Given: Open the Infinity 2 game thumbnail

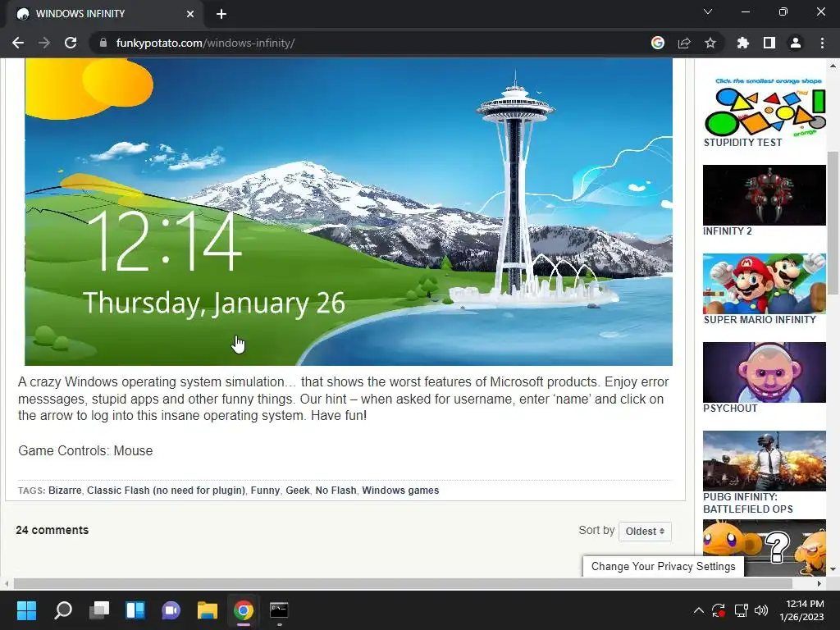Looking at the screenshot, I should point(765,195).
